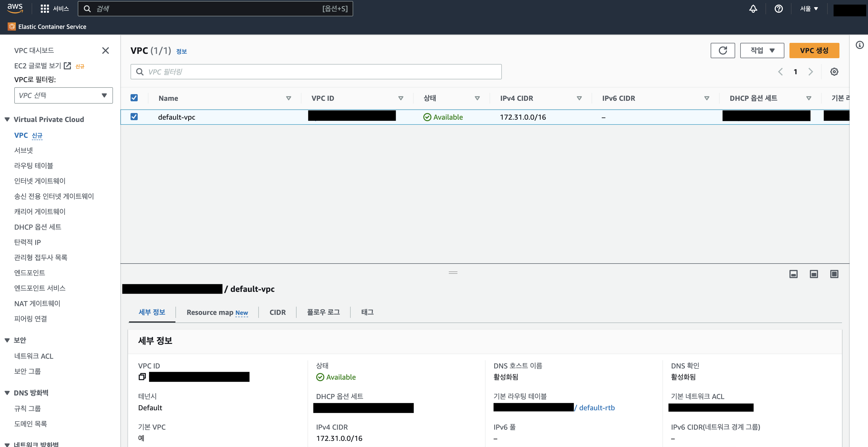The width and height of the screenshot is (868, 447).
Task: Click the VPC 생성 button
Action: 814,51
